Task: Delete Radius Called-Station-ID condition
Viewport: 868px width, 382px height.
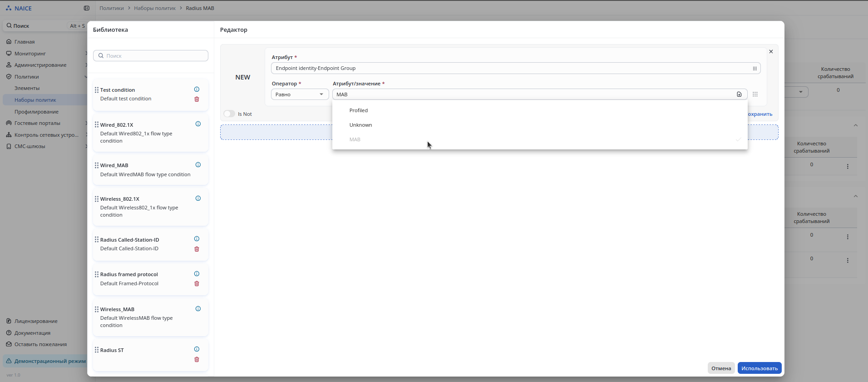Action: 197,249
